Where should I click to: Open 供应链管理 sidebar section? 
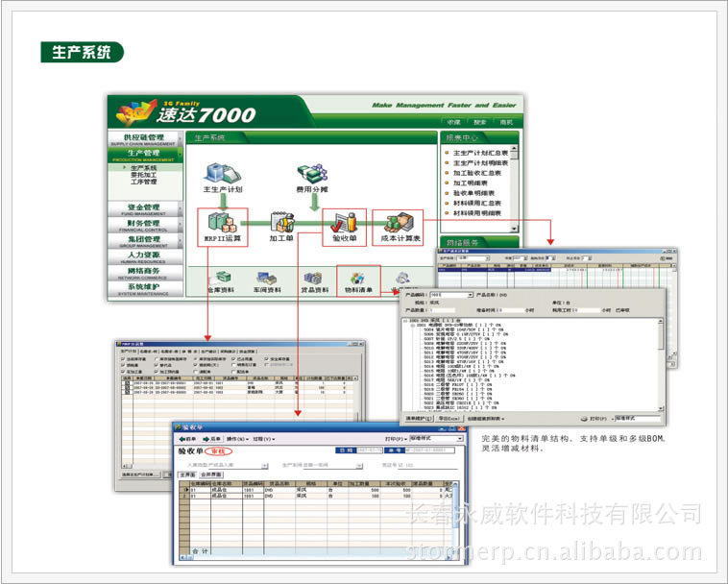(144, 139)
